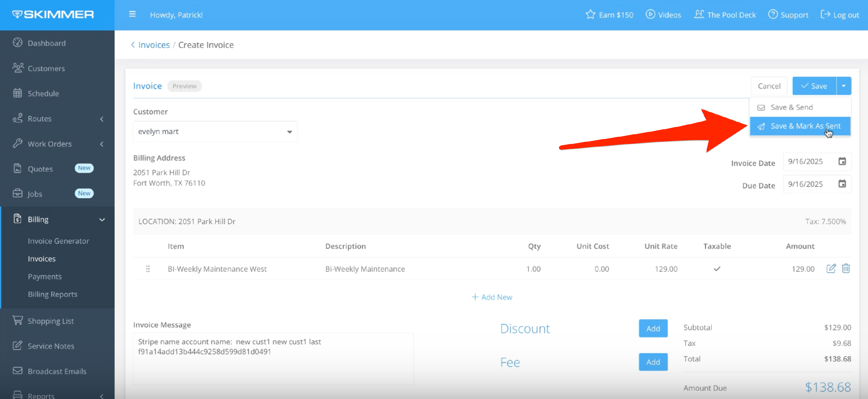
Task: Click the Add New line item link
Action: tap(492, 297)
